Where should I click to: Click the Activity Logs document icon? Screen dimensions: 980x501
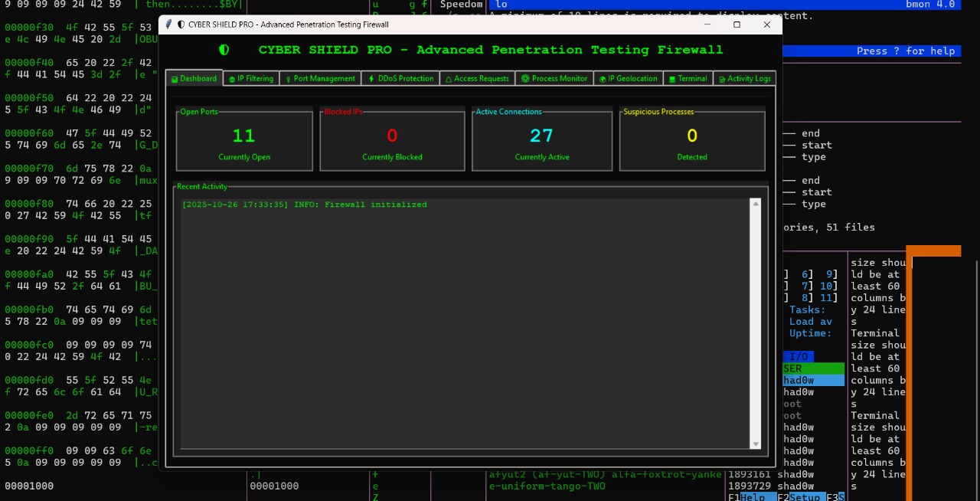click(722, 78)
